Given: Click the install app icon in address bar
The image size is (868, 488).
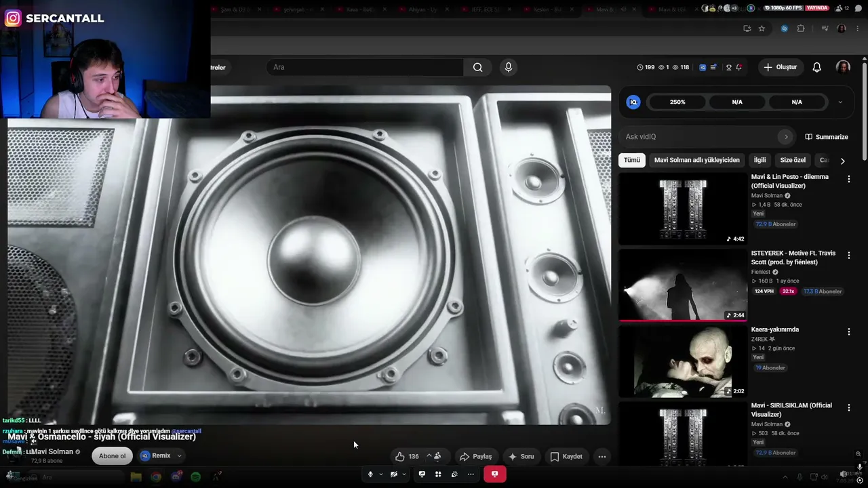Looking at the screenshot, I should click(747, 28).
